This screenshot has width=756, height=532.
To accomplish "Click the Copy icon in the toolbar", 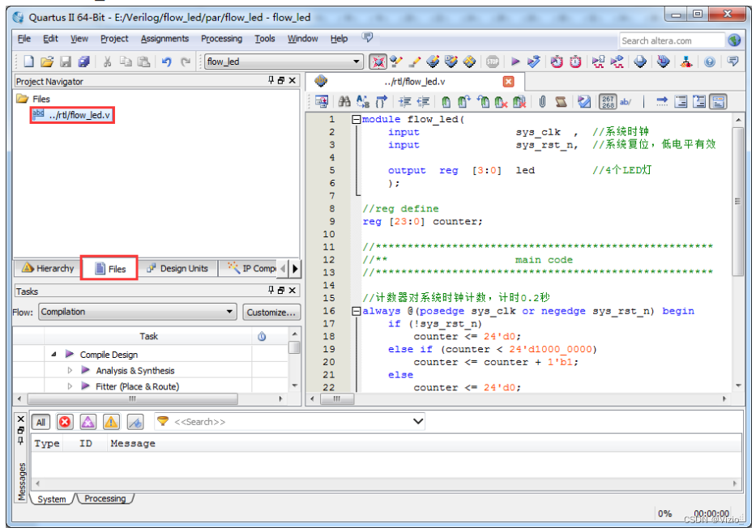I will coord(126,62).
